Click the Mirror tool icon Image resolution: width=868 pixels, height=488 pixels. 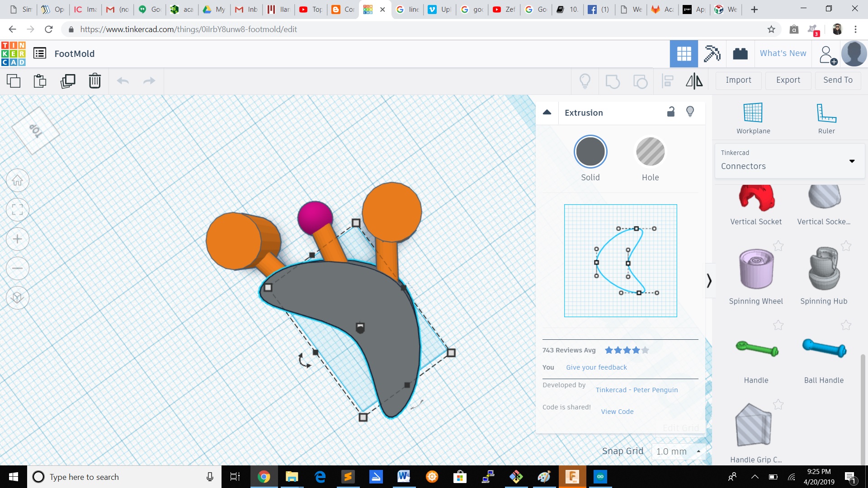pos(694,81)
